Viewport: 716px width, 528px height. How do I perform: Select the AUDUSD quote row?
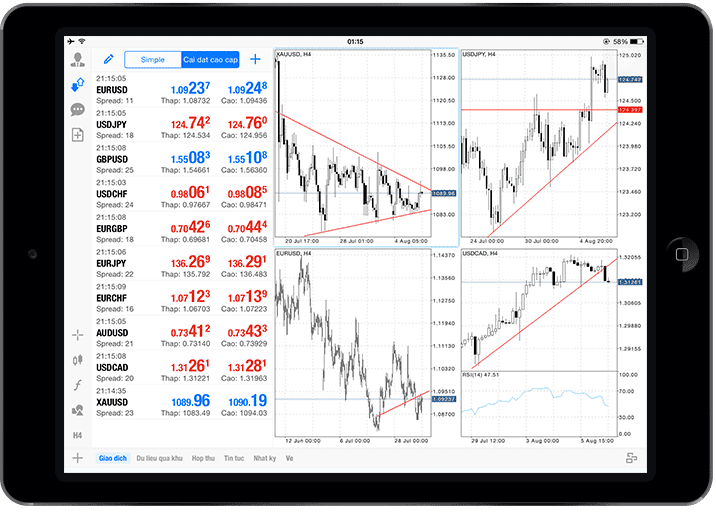(x=182, y=333)
